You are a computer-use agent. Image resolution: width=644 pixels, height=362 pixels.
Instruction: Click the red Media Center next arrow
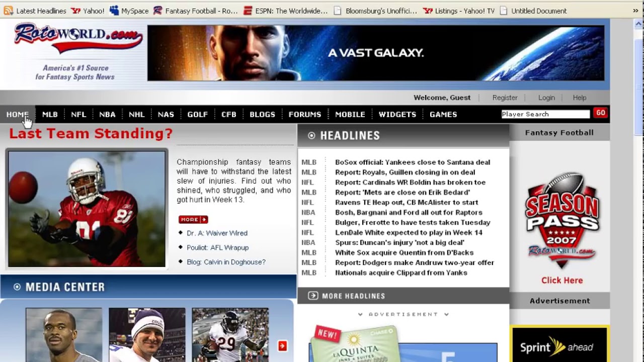point(282,346)
